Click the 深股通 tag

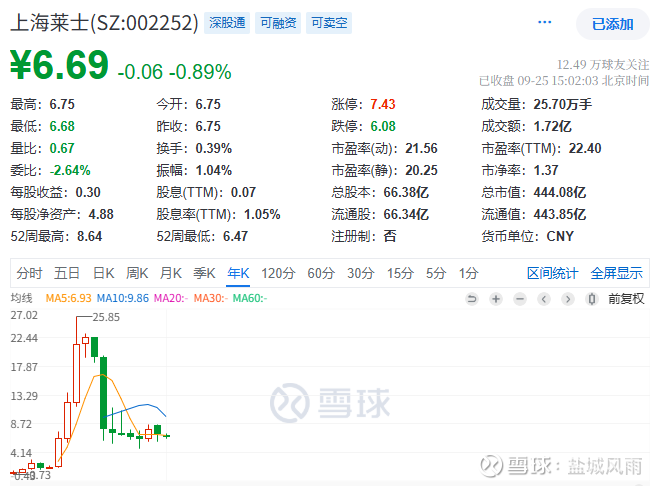point(227,23)
